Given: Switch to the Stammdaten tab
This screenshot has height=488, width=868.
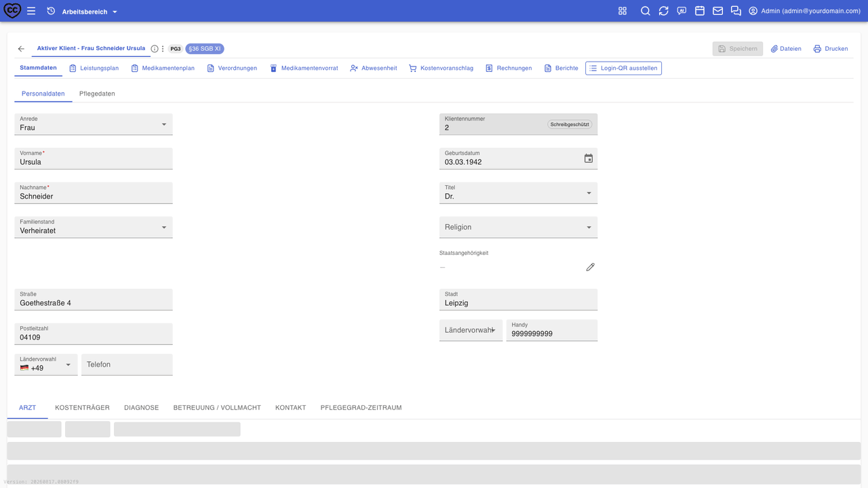Looking at the screenshot, I should click(39, 68).
